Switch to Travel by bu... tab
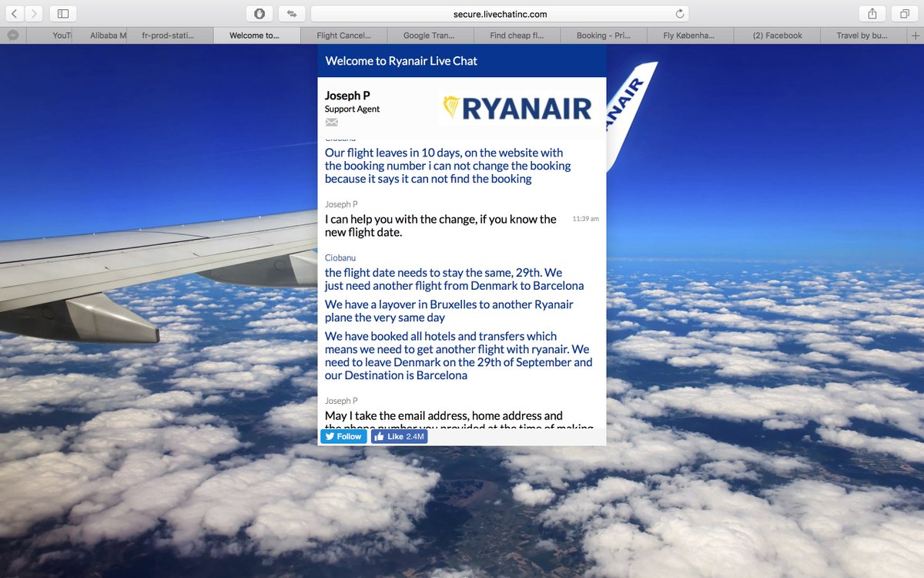 tap(862, 35)
